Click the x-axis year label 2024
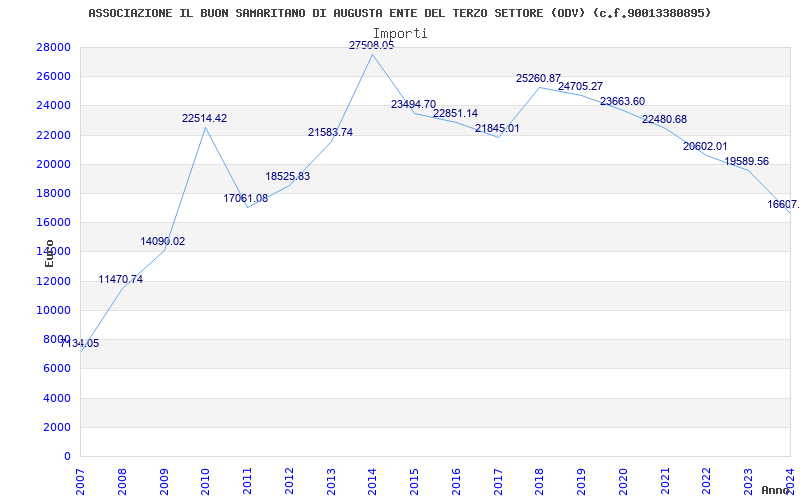The height and width of the screenshot is (500, 800). point(791,482)
